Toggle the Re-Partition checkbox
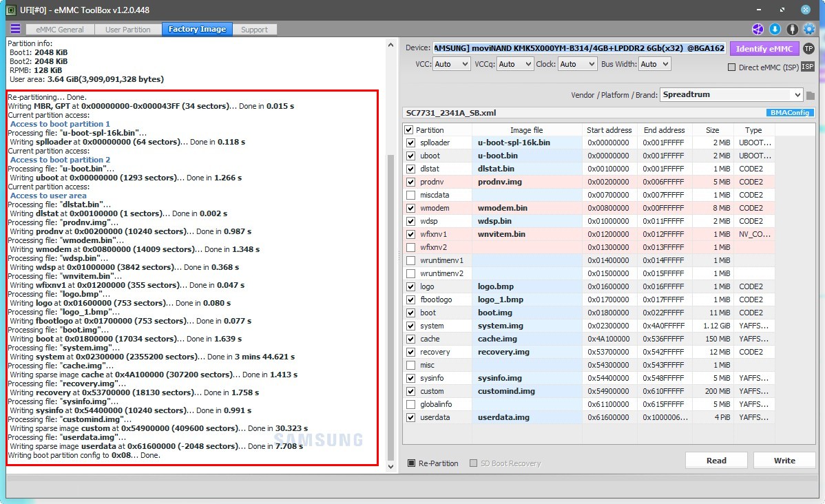Screen dimensions: 825x504 pos(411,463)
